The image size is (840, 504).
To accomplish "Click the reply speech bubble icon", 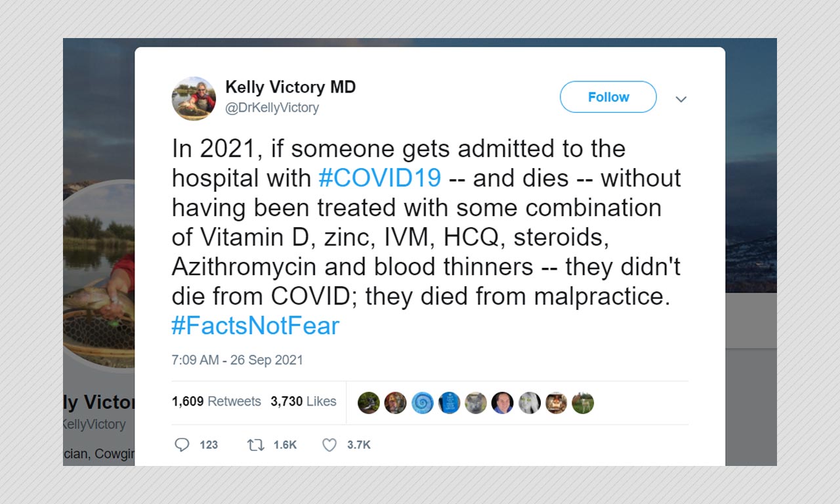I will point(182,445).
